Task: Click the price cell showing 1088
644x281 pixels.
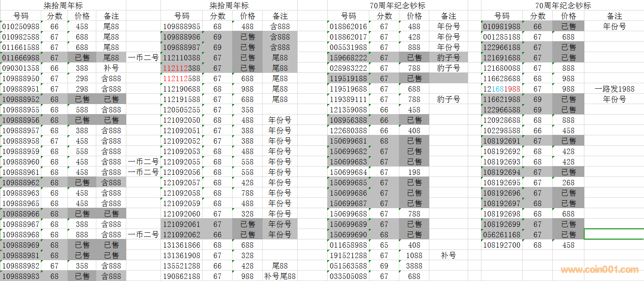Action: pos(414,256)
